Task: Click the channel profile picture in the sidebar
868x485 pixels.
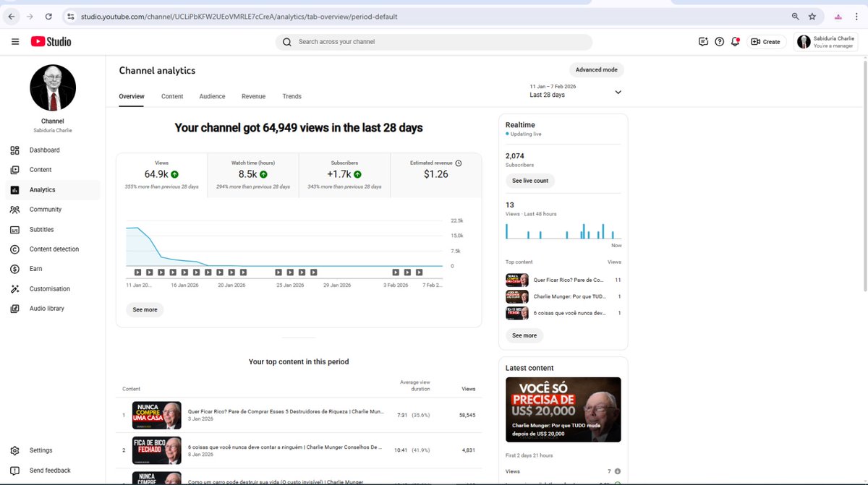Action: [53, 87]
